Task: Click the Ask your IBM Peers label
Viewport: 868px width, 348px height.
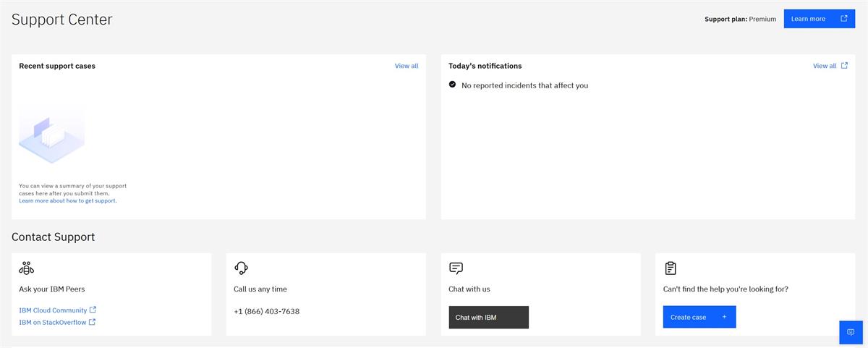Action: click(x=51, y=289)
